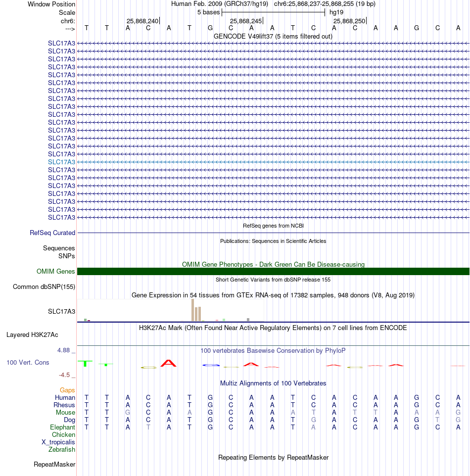
Task: Click the -4.5 PhyloP lower scale value
Action: click(64, 375)
